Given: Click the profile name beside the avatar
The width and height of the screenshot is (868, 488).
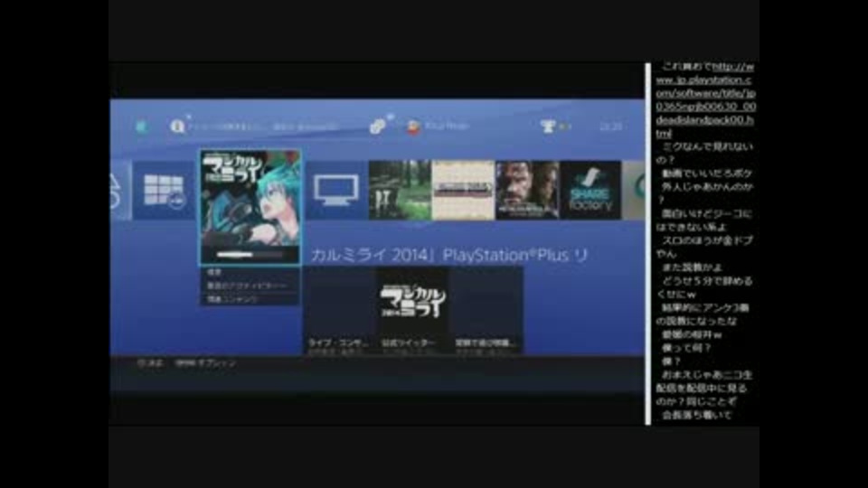Looking at the screenshot, I should coord(447,127).
